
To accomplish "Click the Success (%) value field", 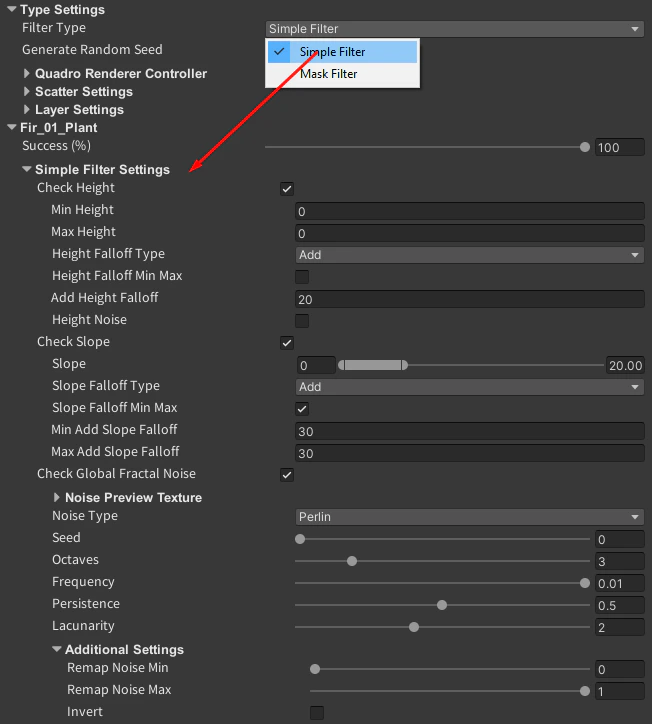I will (619, 147).
